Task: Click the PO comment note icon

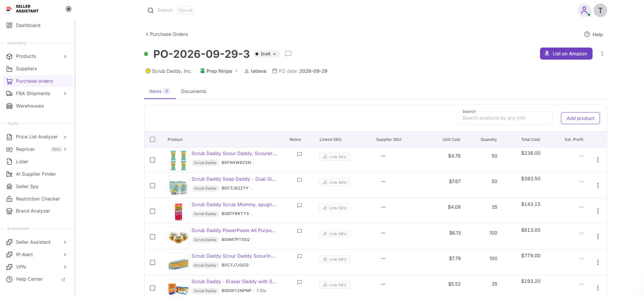Action: pos(288,54)
